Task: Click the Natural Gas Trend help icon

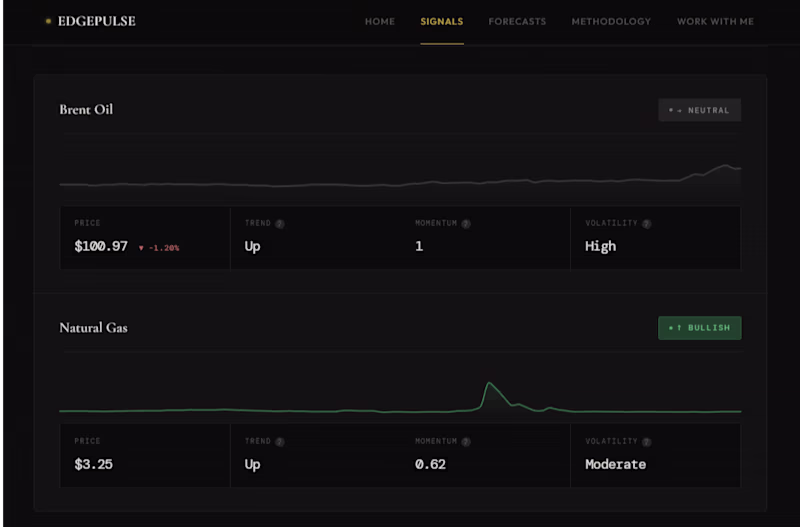Action: coord(280,441)
